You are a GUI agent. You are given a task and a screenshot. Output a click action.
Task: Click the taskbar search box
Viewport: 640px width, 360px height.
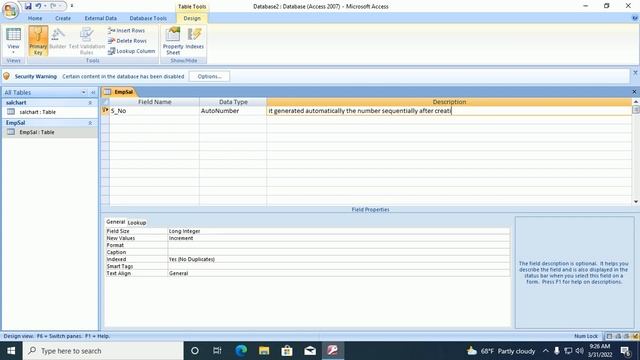[x=103, y=351]
